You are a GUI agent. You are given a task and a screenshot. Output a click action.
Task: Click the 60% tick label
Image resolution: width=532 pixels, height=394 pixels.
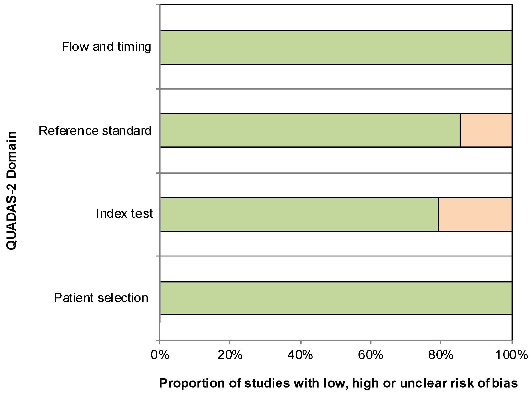click(370, 355)
